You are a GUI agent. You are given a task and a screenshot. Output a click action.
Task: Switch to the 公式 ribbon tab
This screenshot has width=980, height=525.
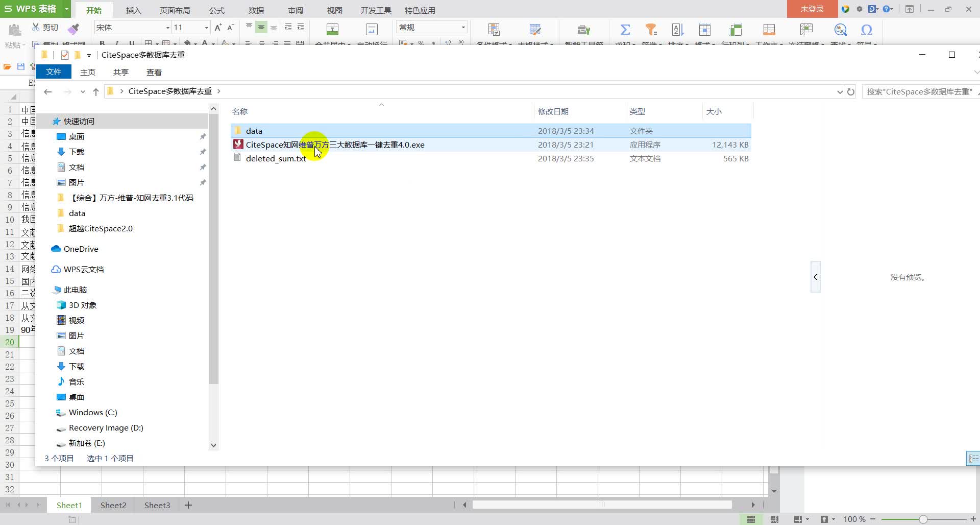pyautogui.click(x=216, y=10)
